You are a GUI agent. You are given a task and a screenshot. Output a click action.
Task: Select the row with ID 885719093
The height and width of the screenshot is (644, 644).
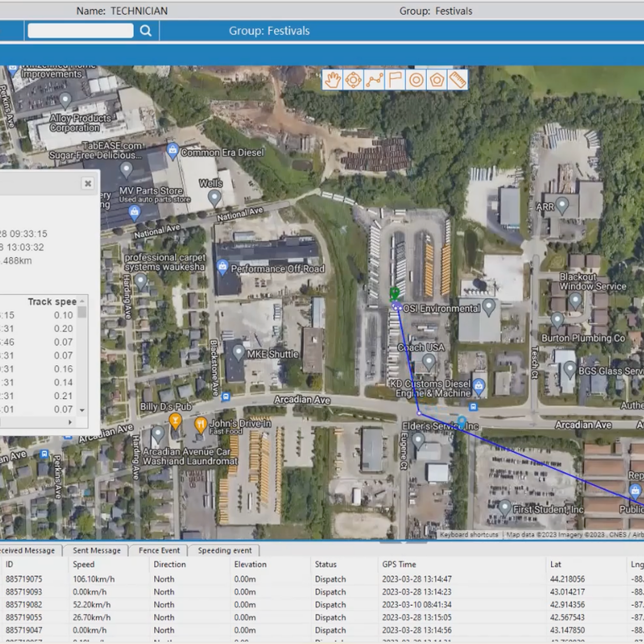(x=24, y=592)
